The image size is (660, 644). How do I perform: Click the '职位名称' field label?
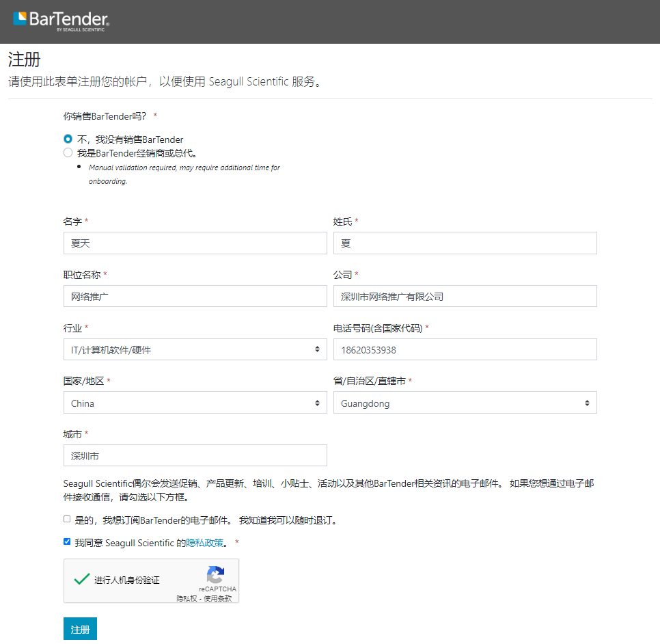[82, 275]
